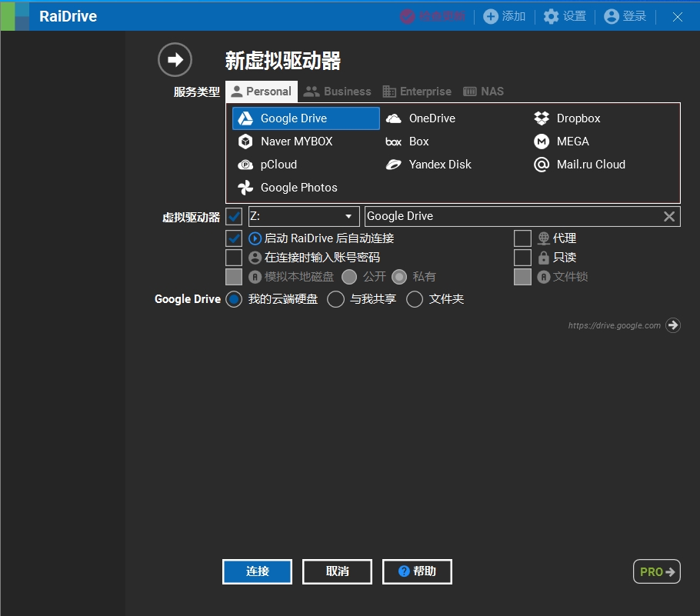
Task: Click the 模拟本地磁盘 checkbox
Action: click(234, 277)
